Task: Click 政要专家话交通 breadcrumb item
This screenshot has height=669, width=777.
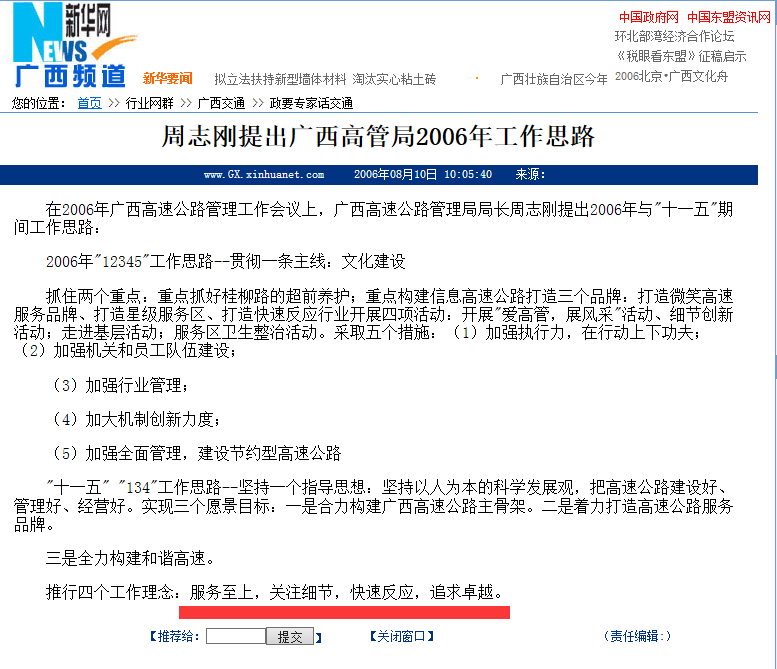Action: (x=310, y=103)
